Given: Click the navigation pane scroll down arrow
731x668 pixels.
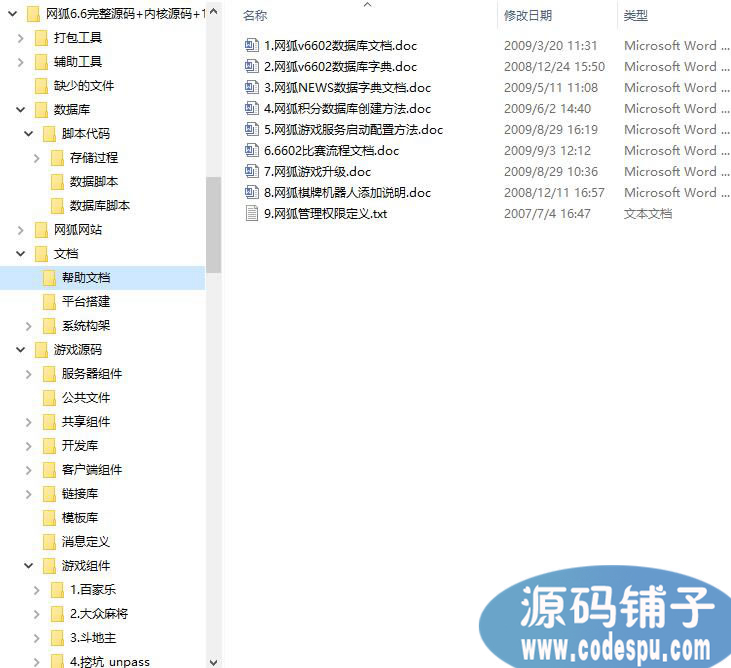Looking at the screenshot, I should (214, 662).
